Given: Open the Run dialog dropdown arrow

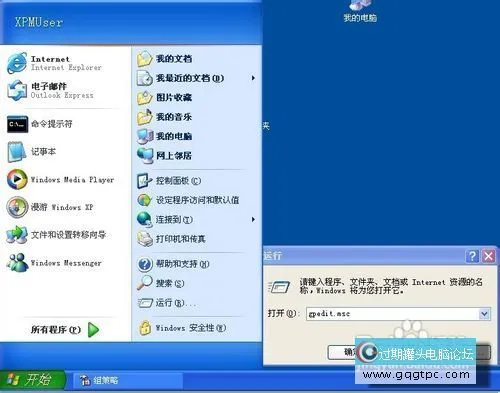Looking at the screenshot, I should [x=484, y=314].
